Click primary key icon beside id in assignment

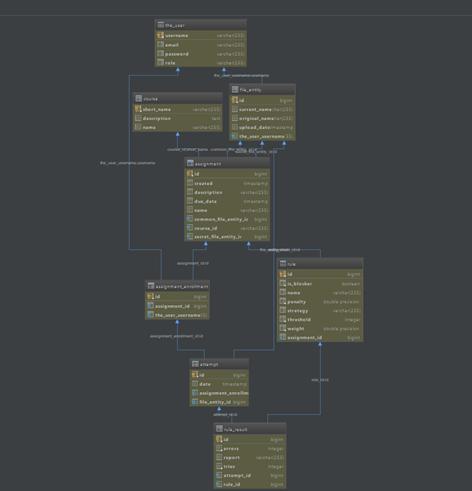pyautogui.click(x=190, y=174)
